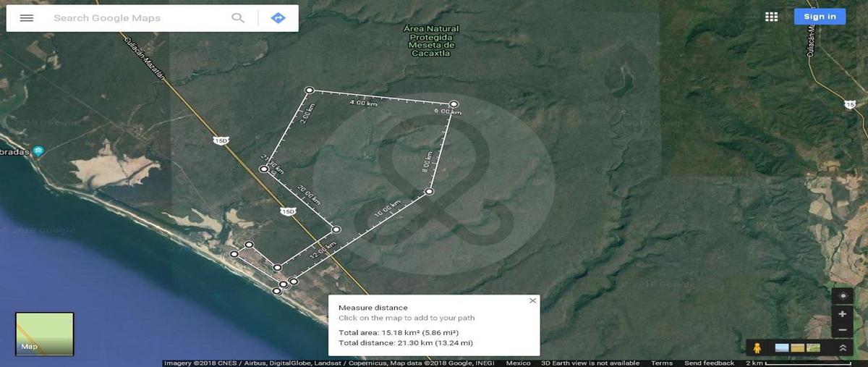Viewport: 868px width, 367px height.
Task: Open Directions with the blue arrow icon
Action: pyautogui.click(x=278, y=18)
